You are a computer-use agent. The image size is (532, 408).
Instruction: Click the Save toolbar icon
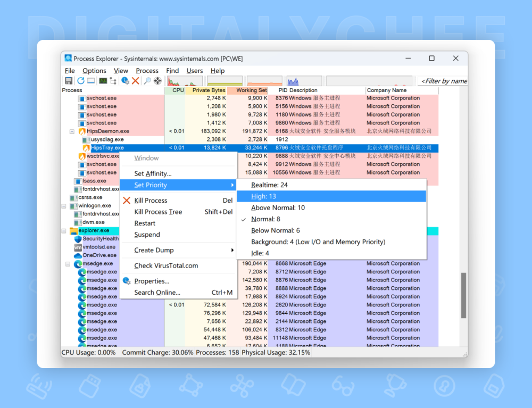[x=69, y=81]
